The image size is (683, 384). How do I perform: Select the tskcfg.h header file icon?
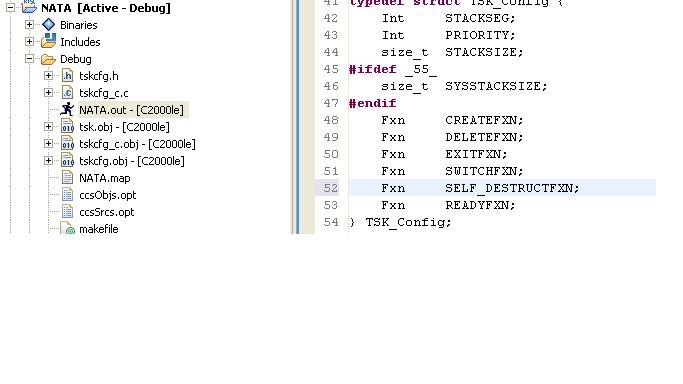[68, 76]
